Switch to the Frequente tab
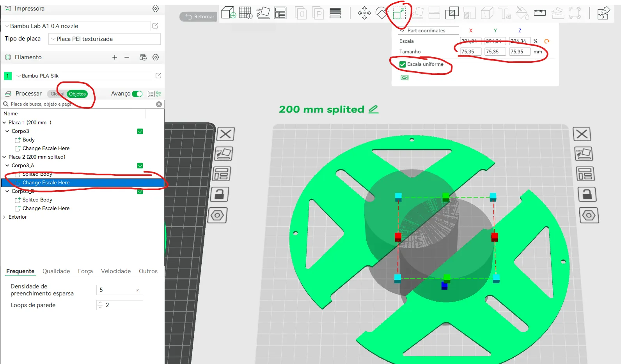621x364 pixels. click(x=20, y=271)
